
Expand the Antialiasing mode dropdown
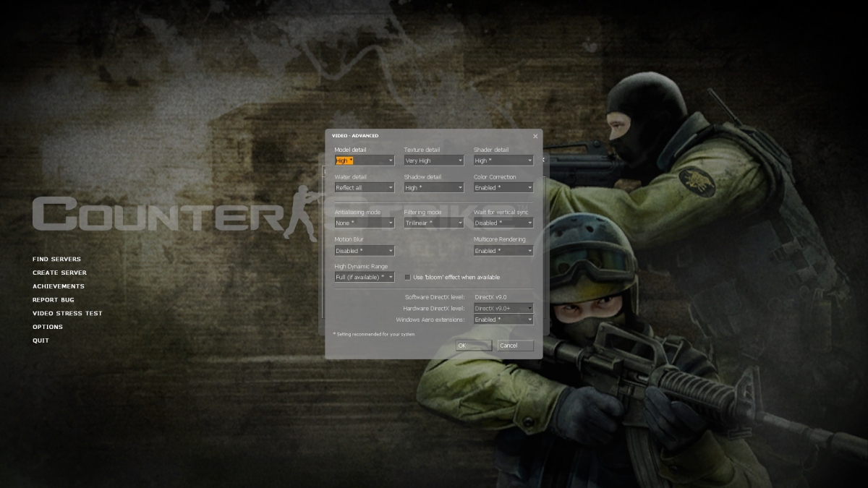pyautogui.click(x=365, y=223)
